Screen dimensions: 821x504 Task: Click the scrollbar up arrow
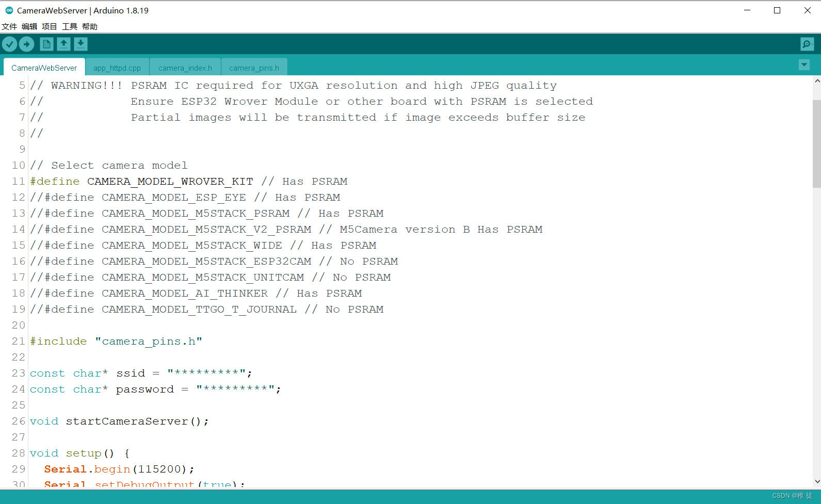[817, 81]
